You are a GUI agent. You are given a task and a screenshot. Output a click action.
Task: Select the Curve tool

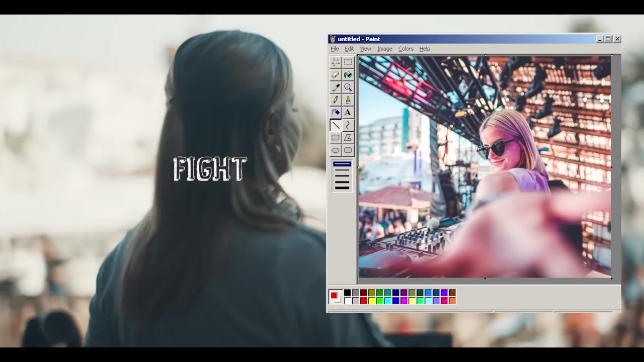pos(348,125)
